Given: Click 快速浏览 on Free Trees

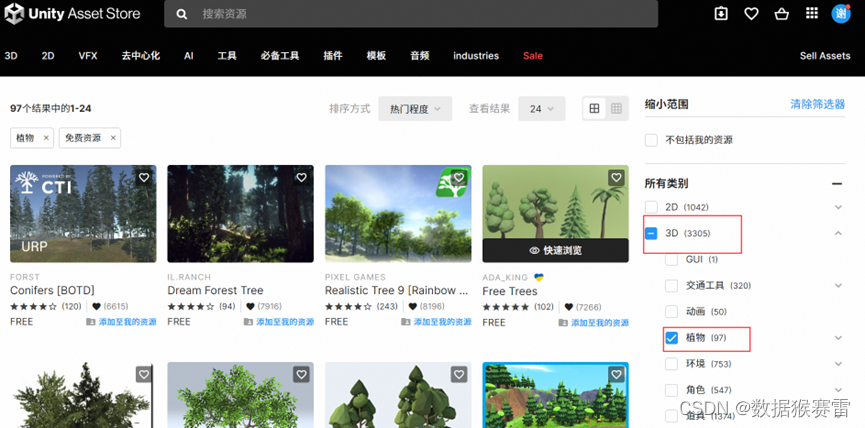Looking at the screenshot, I should coord(556,250).
